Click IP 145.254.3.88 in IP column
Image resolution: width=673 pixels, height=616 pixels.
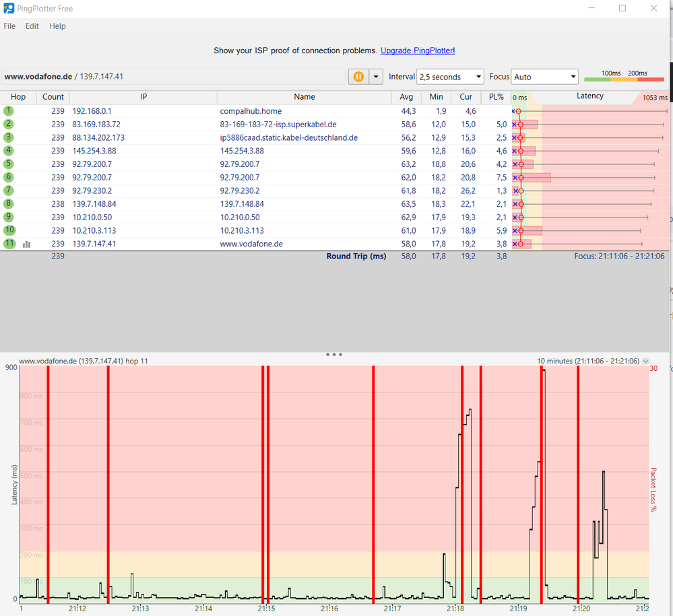click(x=94, y=151)
